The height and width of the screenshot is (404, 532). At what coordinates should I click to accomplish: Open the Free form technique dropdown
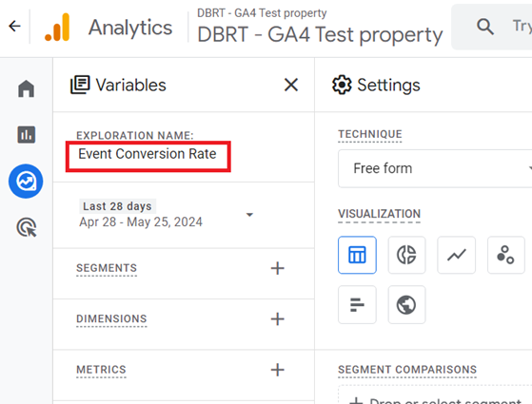click(x=435, y=168)
